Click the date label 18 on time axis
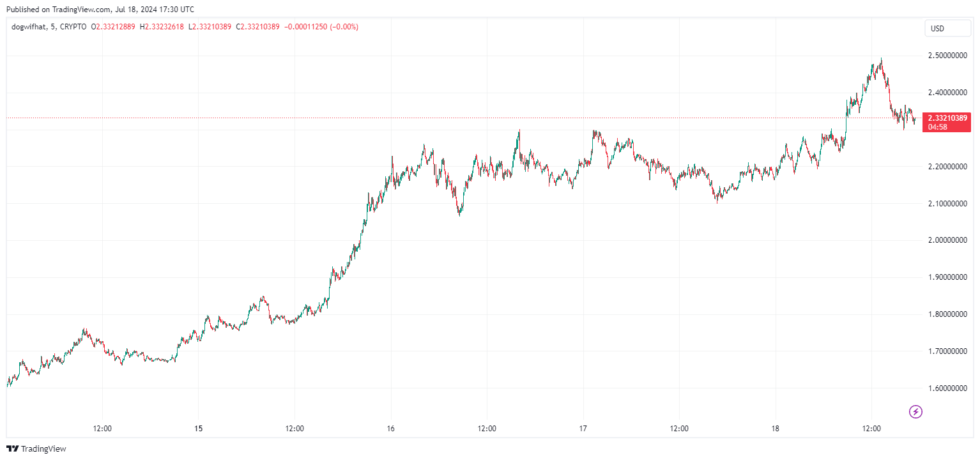 (776, 428)
